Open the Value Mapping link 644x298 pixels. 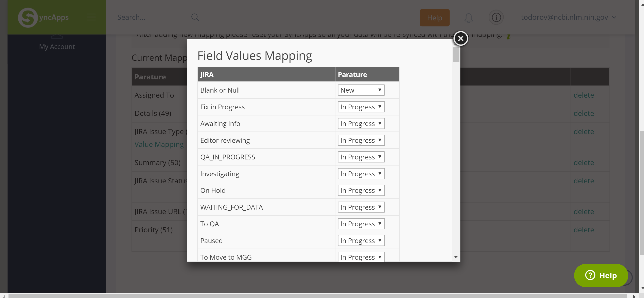[x=159, y=144]
